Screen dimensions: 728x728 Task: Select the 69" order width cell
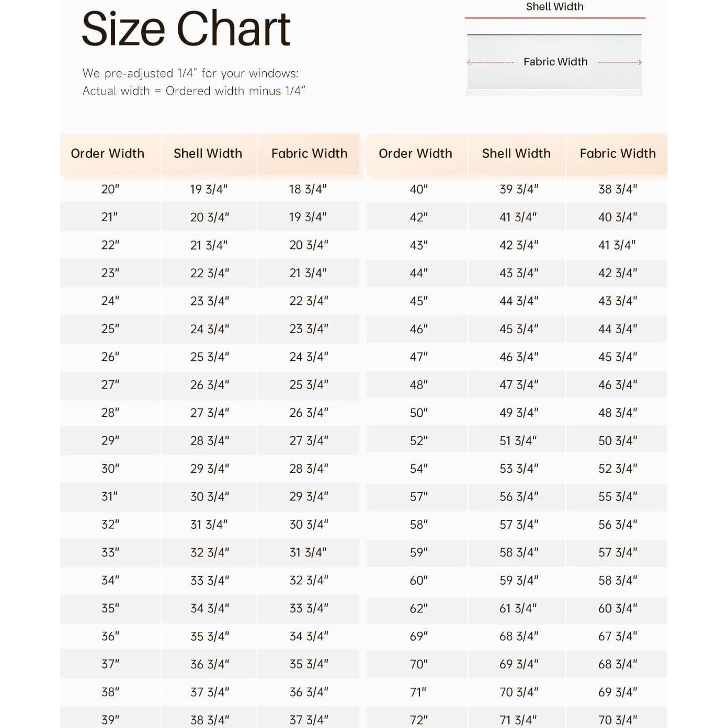(418, 636)
